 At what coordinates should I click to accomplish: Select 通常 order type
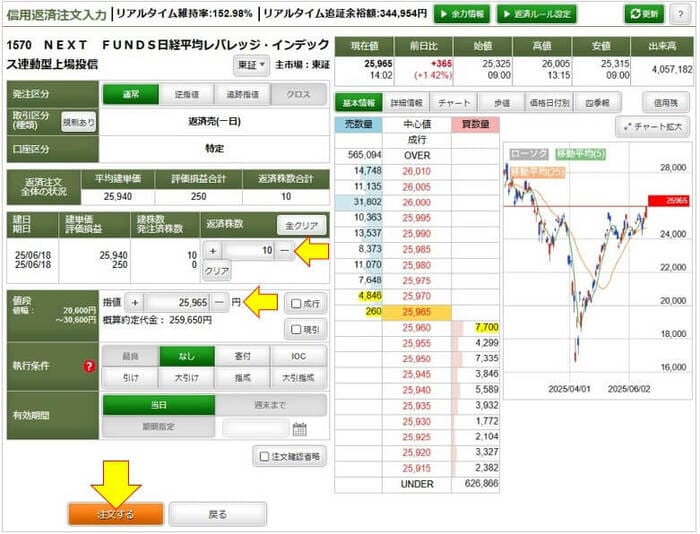coord(131,94)
